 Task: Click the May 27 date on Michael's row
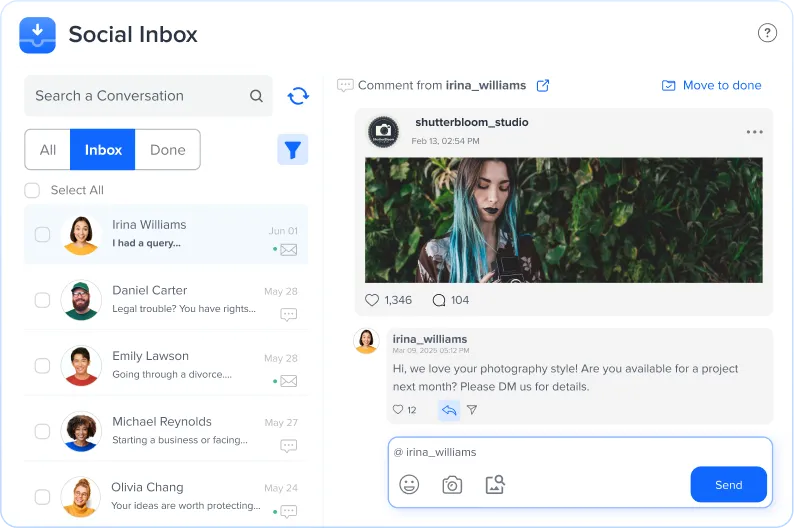click(281, 423)
